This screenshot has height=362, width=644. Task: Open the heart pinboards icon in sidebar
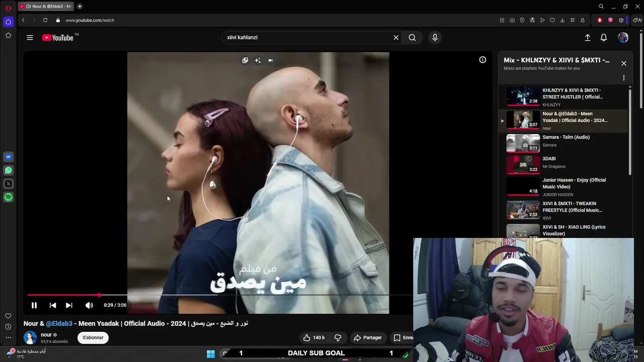[8, 316]
